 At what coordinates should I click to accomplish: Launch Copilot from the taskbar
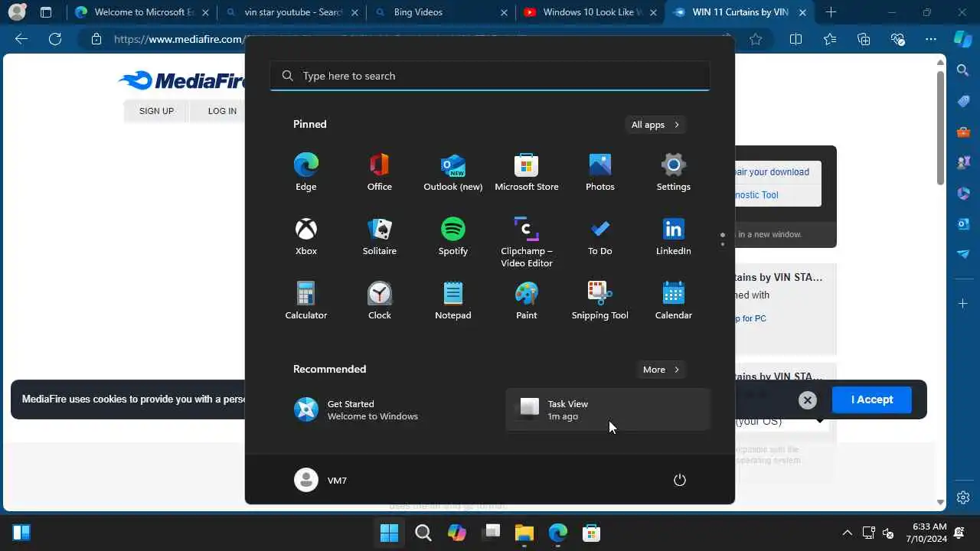pos(456,533)
